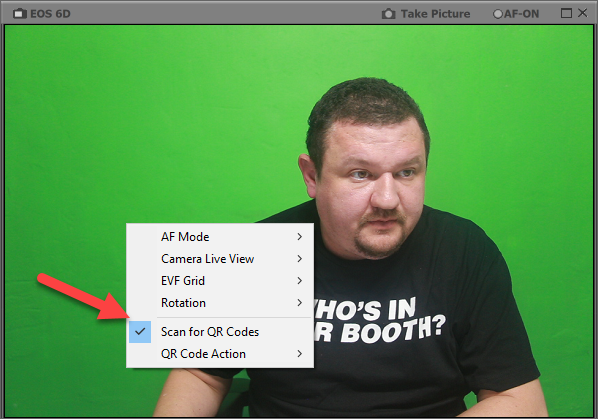
Task: Maximize the live view window
Action: pyautogui.click(x=566, y=13)
